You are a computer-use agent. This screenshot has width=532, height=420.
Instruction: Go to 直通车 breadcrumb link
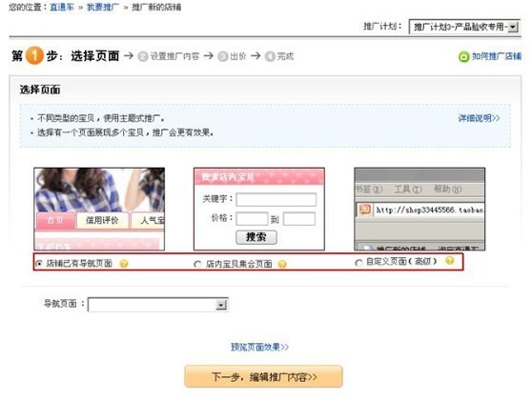pos(62,7)
